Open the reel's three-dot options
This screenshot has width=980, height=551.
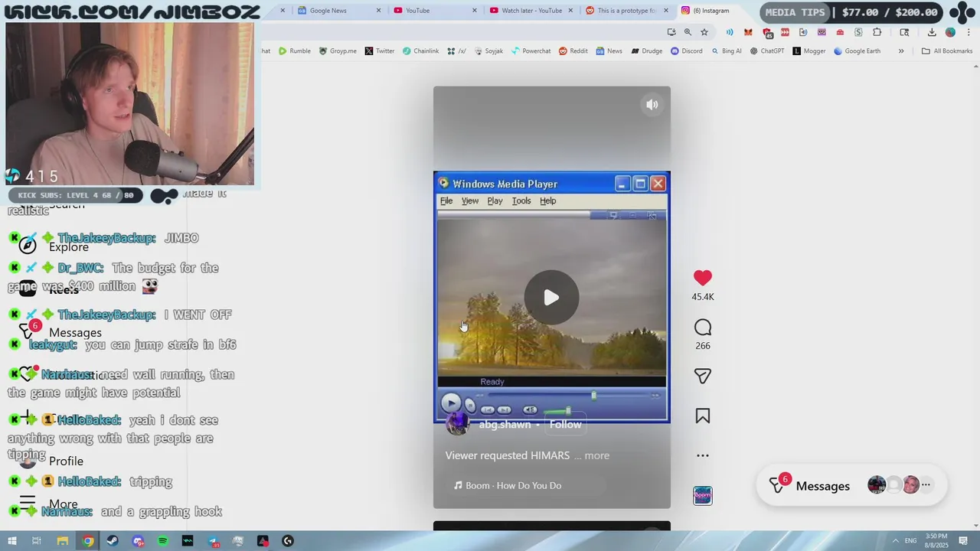703,455
